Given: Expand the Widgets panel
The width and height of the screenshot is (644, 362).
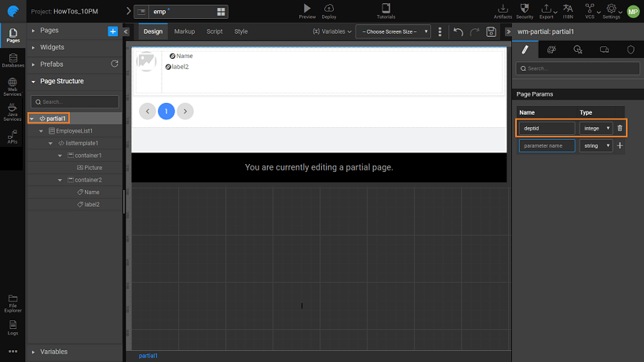Looking at the screenshot, I should (52, 47).
